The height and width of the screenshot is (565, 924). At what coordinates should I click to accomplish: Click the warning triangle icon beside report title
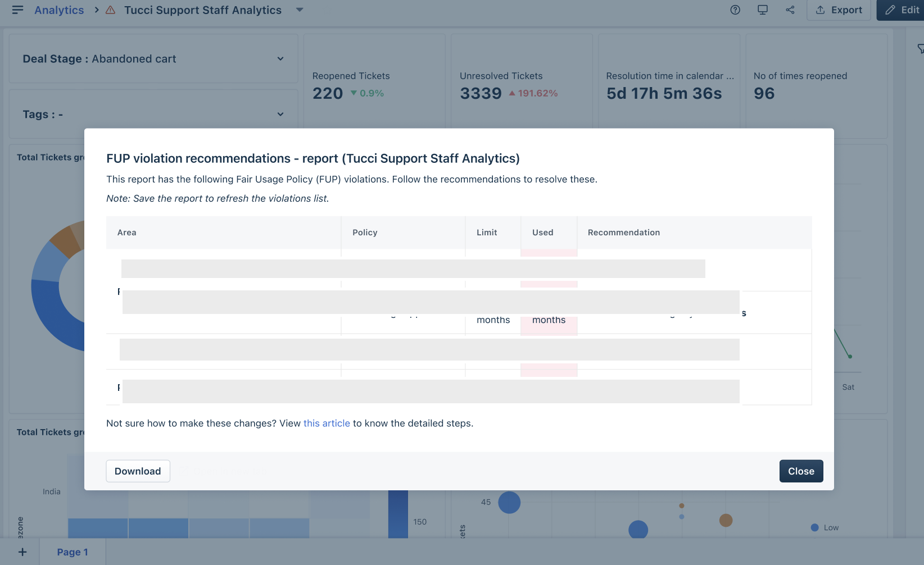pyautogui.click(x=111, y=10)
